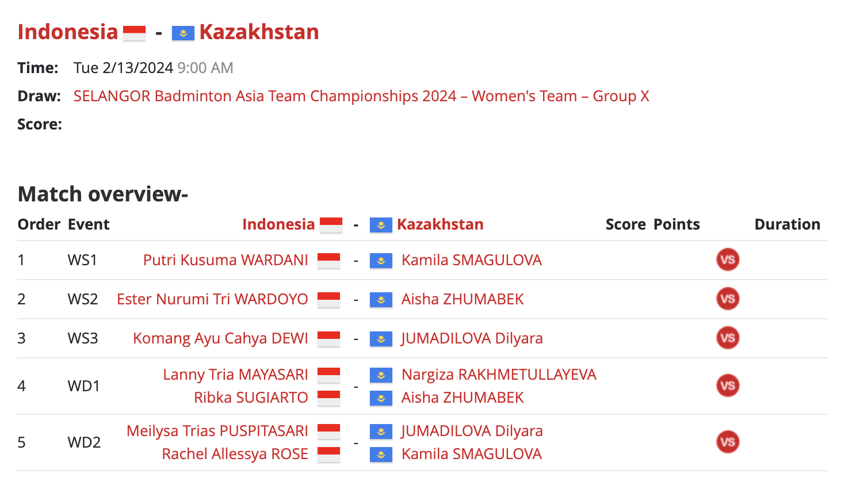Image resolution: width=856 pixels, height=504 pixels.
Task: Open the SELANGOR Badminton Asia Team Championships draw link
Action: [361, 96]
